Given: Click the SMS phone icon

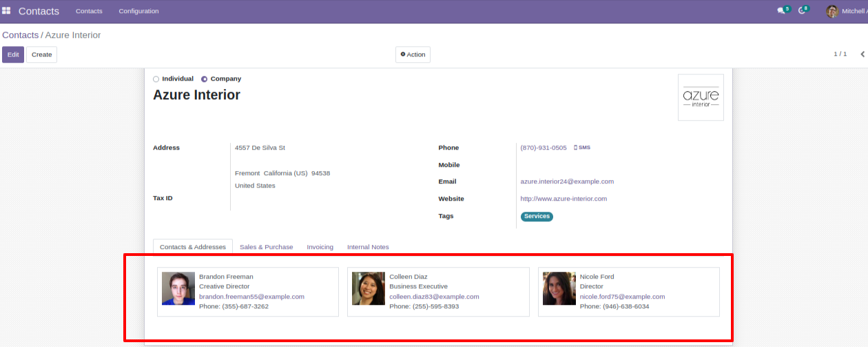Looking at the screenshot, I should coord(582,148).
